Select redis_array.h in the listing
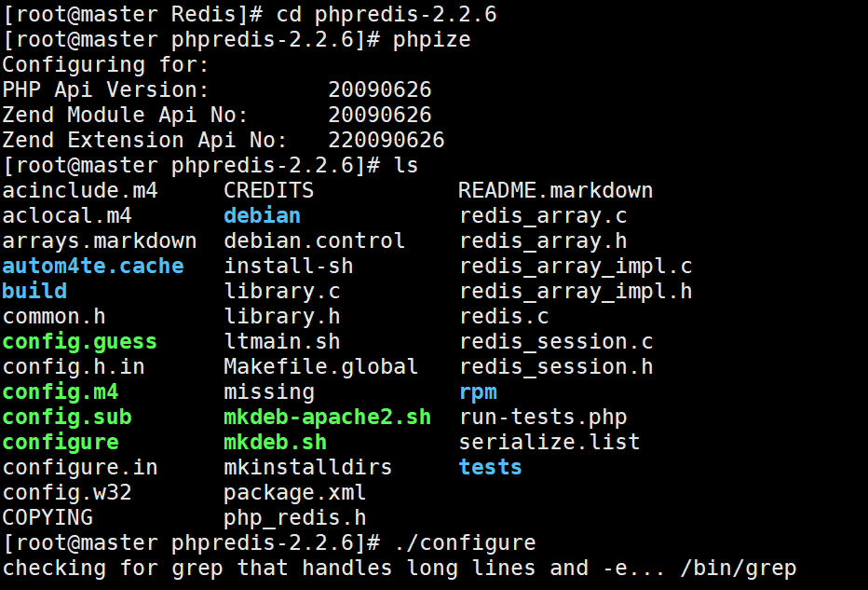Screen dimensions: 868x590 tap(542, 241)
